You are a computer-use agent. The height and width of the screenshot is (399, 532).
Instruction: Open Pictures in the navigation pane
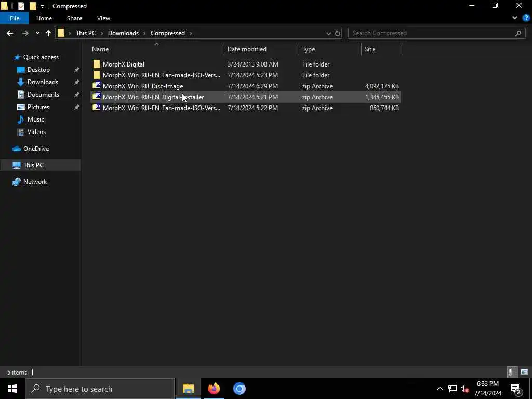(x=38, y=107)
